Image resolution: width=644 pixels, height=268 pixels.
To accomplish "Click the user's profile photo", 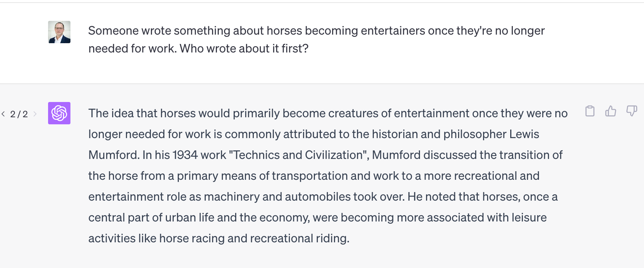I will click(59, 32).
